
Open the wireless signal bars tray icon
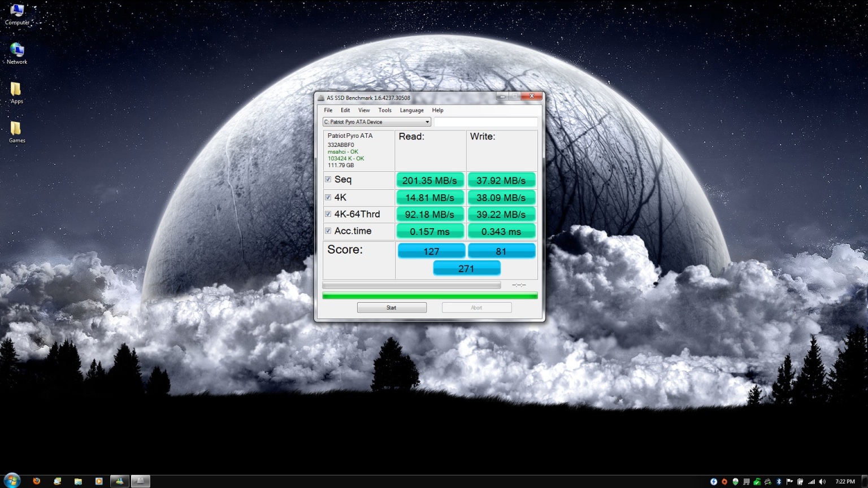click(x=811, y=482)
